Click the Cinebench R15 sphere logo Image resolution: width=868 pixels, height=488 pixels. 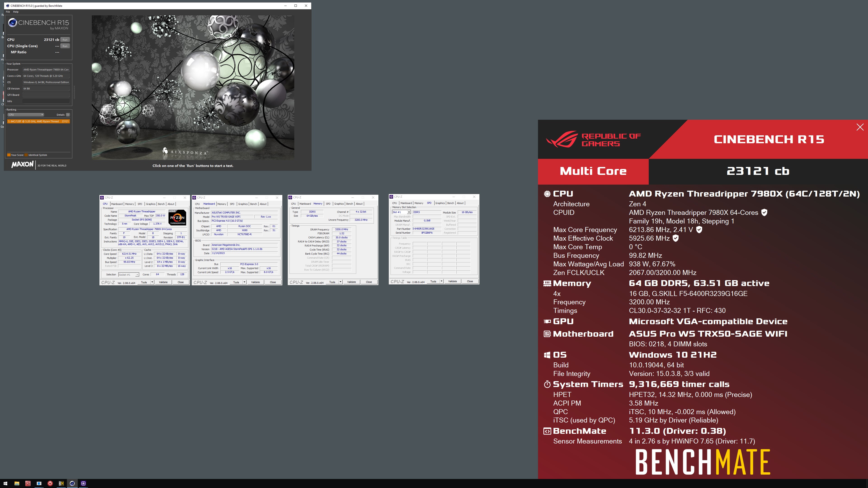click(x=12, y=23)
